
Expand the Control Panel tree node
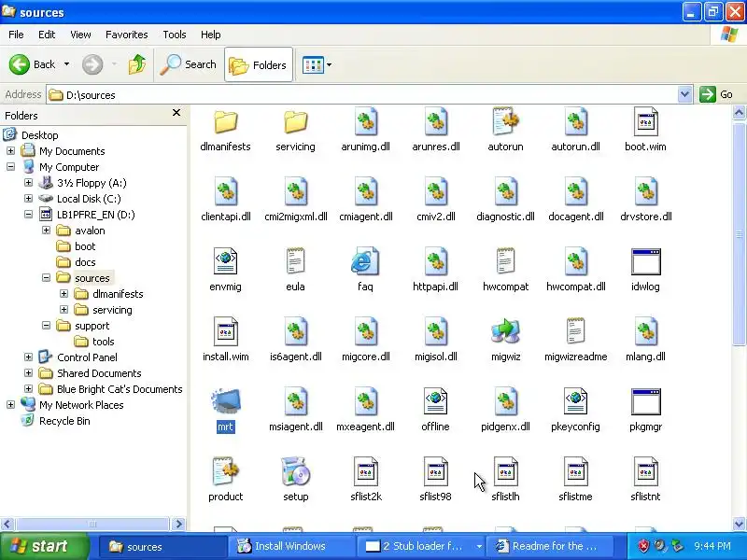click(x=28, y=357)
